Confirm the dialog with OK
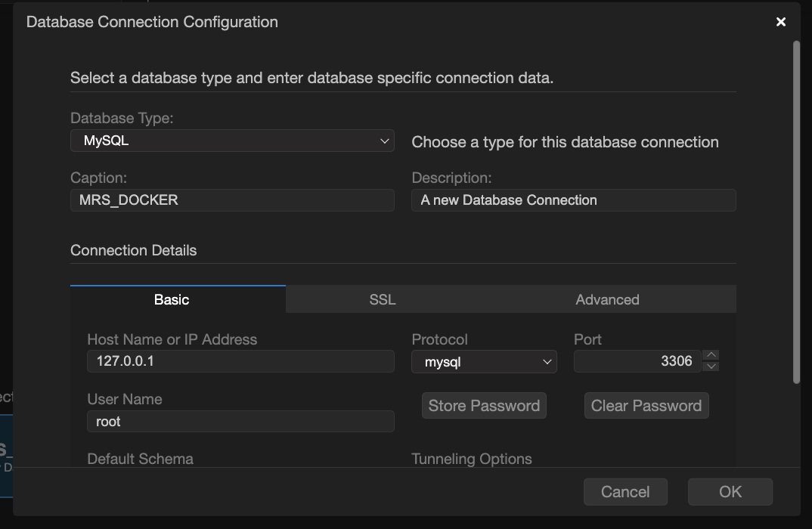The height and width of the screenshot is (529, 812). (730, 492)
